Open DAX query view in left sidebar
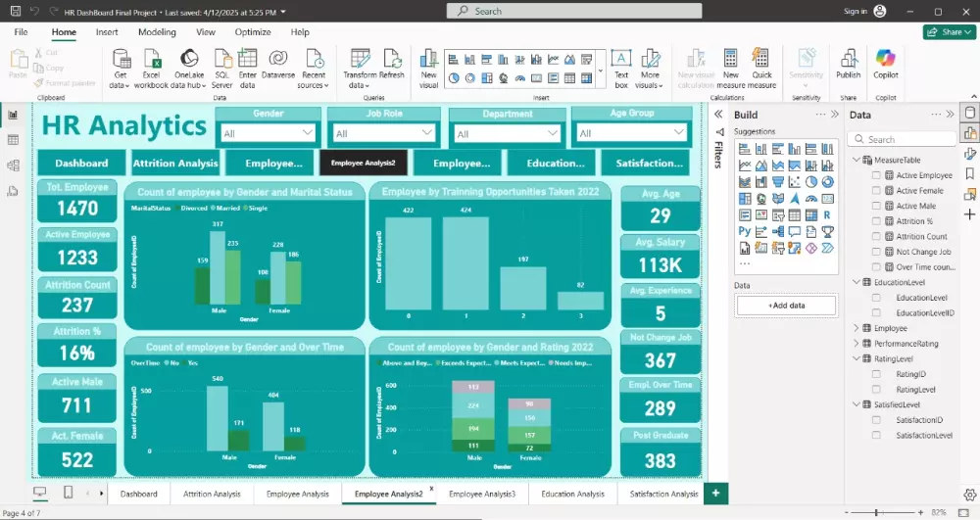The image size is (980, 520). tap(13, 191)
